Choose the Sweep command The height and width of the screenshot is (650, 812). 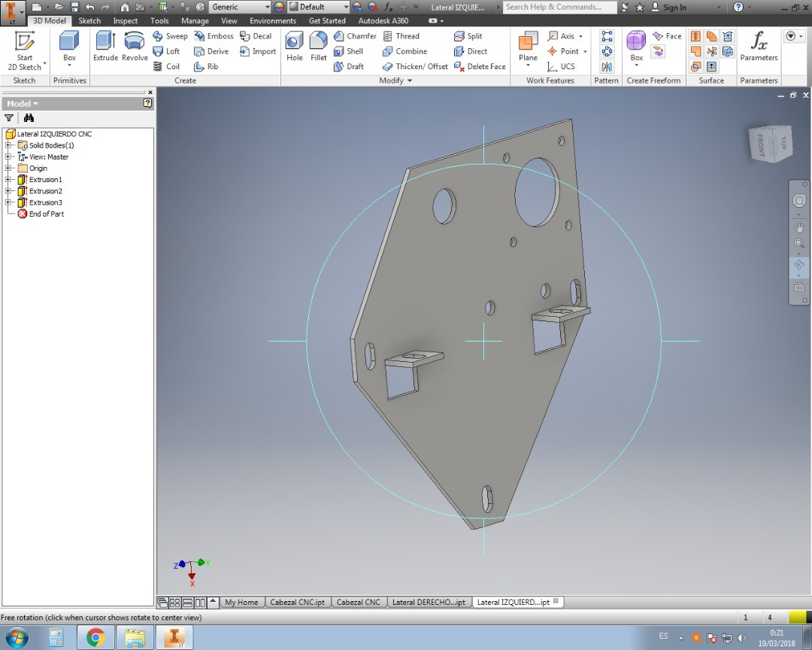point(170,36)
